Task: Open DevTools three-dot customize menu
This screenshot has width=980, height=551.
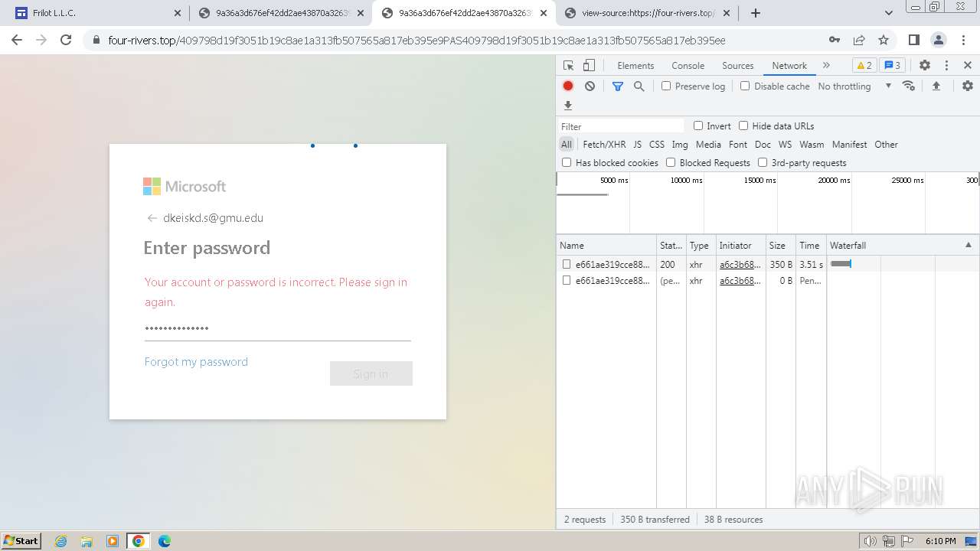Action: (x=946, y=66)
